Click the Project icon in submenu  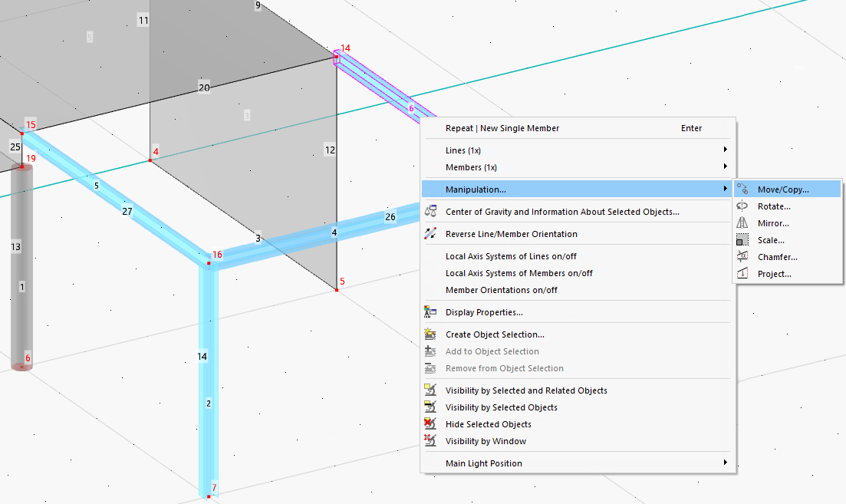point(743,273)
